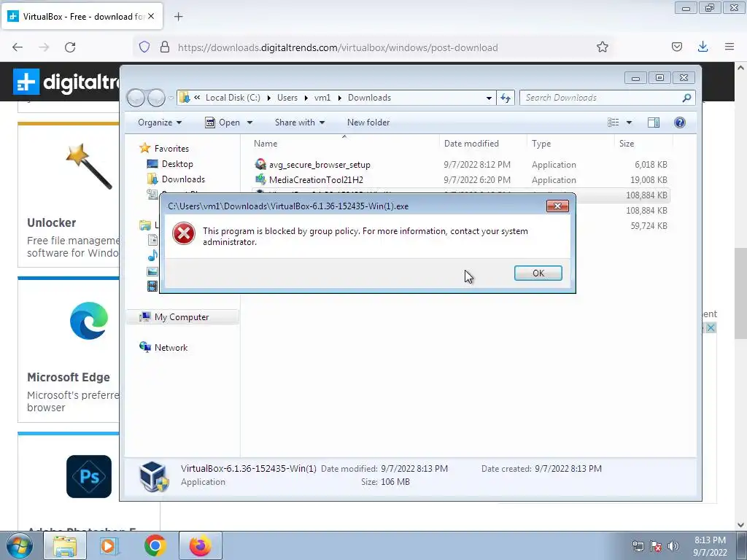Open the Firefox tracking protection shield
Image resolution: width=747 pixels, height=560 pixels.
point(144,47)
